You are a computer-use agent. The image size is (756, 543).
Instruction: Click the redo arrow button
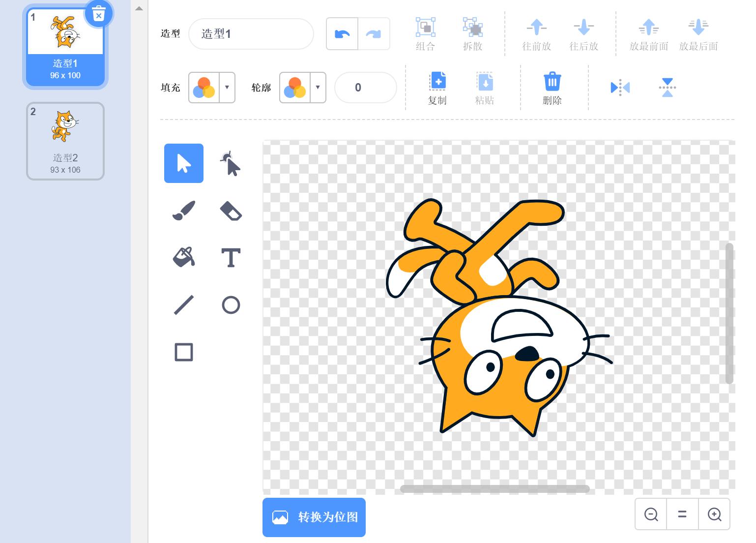374,34
